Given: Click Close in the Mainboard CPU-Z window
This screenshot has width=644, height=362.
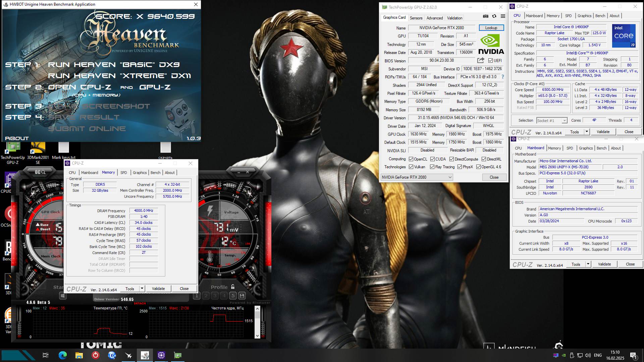Looking at the screenshot, I should 630,264.
